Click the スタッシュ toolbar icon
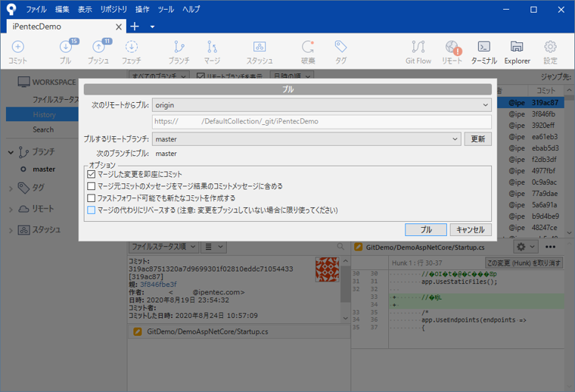575x392 pixels. pyautogui.click(x=260, y=52)
